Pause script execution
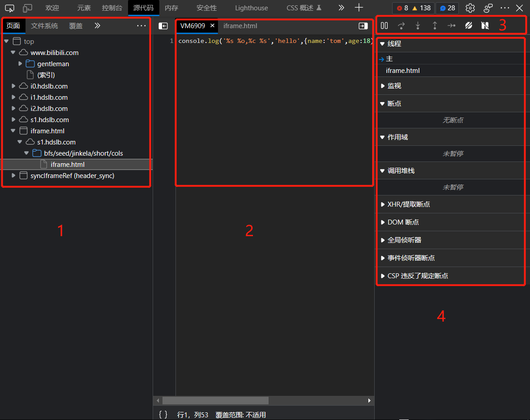Screen dimensions: 530x420 [385, 25]
